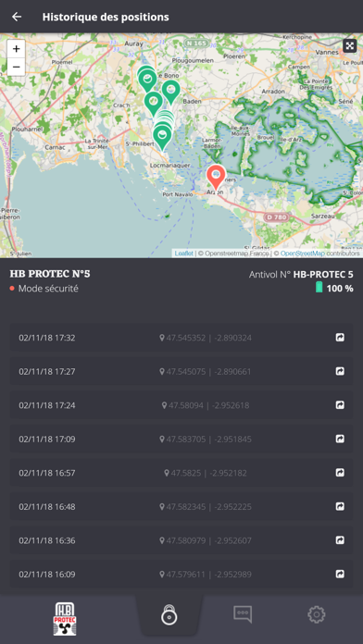The height and width of the screenshot is (644, 363).
Task: Click the green marker near Baden
Action: coord(170,92)
